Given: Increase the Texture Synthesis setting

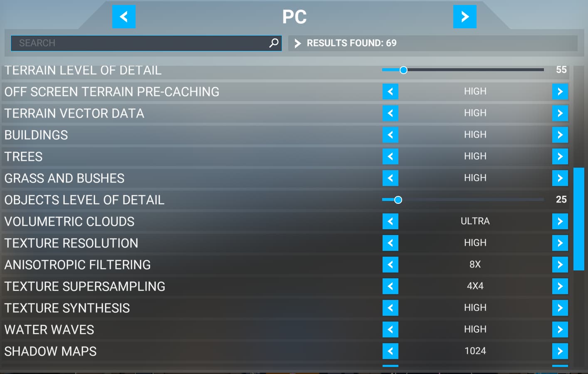Looking at the screenshot, I should 560,308.
